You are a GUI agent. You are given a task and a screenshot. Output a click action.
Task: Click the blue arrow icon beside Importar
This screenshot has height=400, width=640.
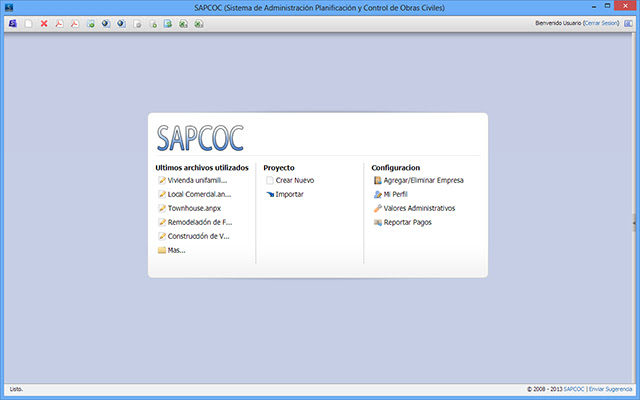point(270,194)
